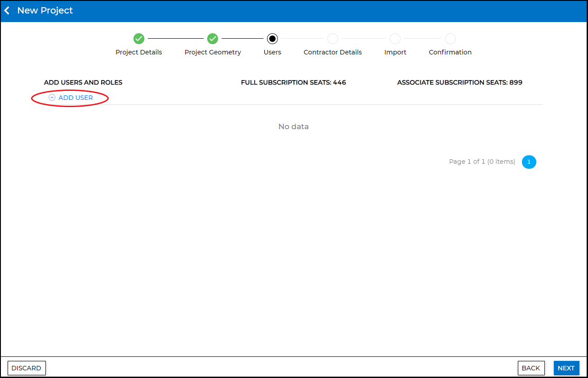Viewport: 588px width, 378px height.
Task: Jump to the Contractor Details step label
Action: pos(333,52)
